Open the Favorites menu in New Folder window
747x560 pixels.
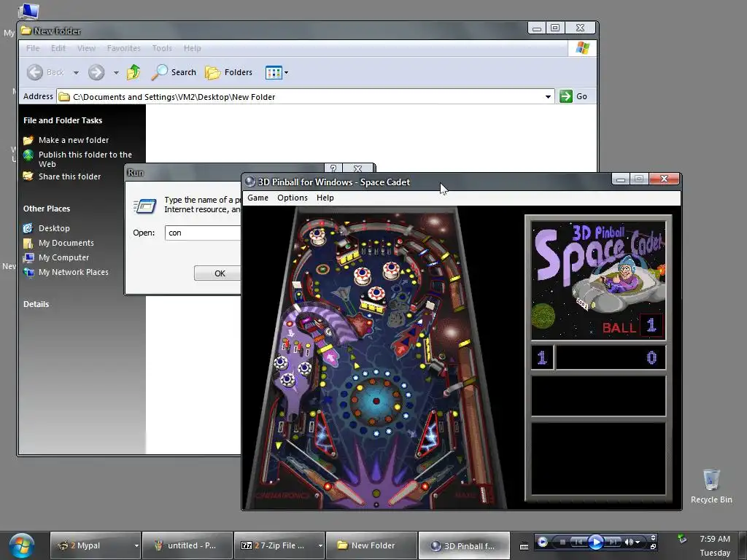[123, 48]
